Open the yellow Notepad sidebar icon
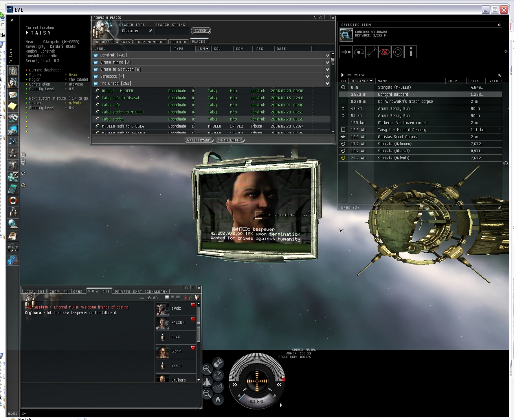The width and height of the screenshot is (514, 420). pyautogui.click(x=13, y=106)
